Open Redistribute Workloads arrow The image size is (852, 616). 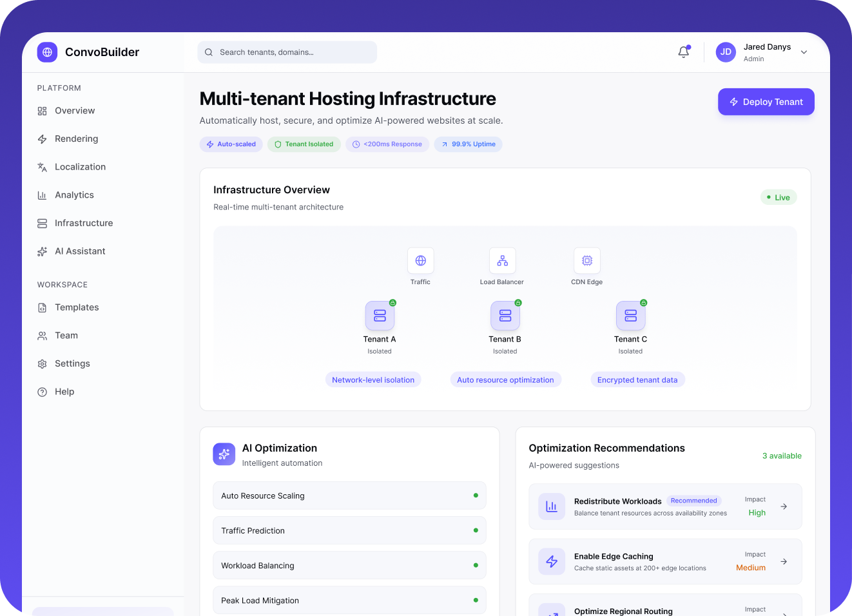click(x=784, y=506)
